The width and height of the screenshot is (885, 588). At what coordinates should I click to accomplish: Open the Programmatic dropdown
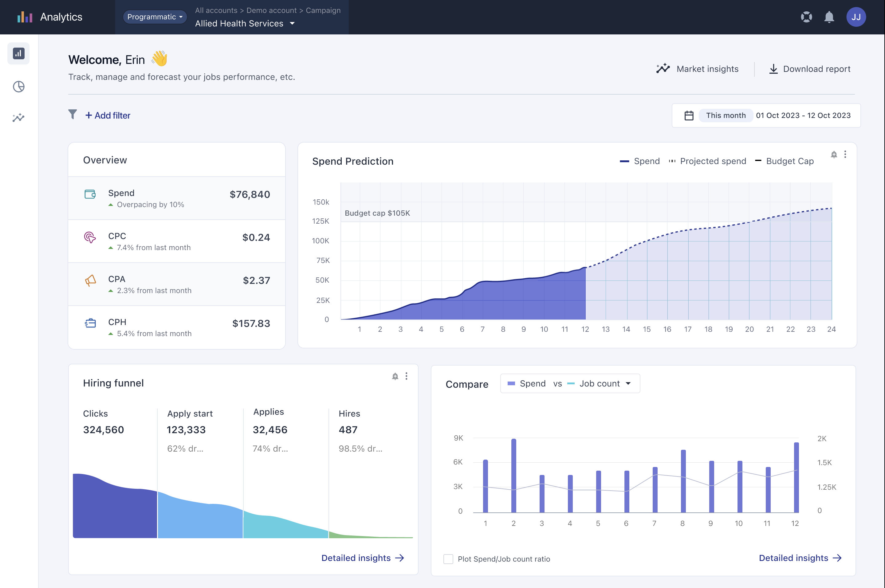155,17
